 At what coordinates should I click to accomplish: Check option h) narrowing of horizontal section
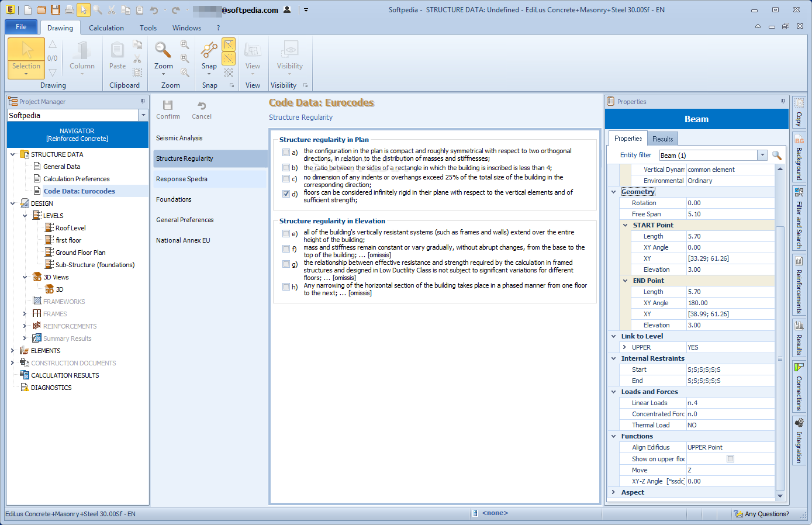tap(286, 286)
